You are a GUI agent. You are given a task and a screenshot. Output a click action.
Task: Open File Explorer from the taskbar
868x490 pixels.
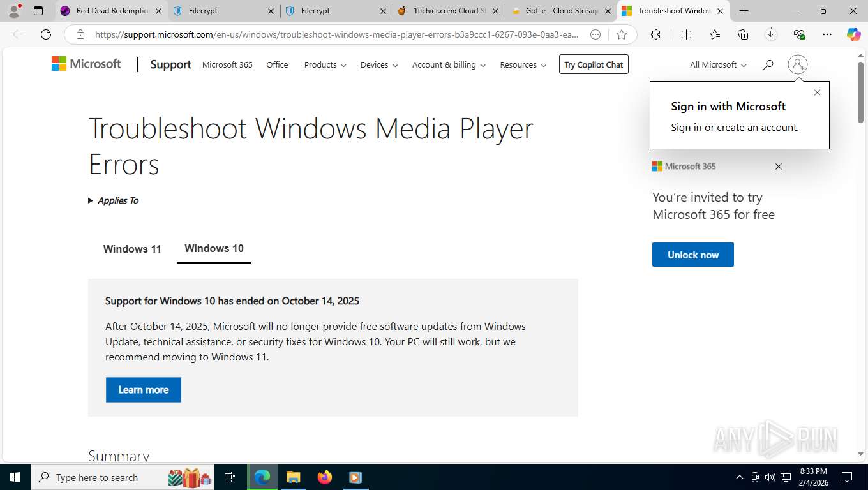pos(293,477)
